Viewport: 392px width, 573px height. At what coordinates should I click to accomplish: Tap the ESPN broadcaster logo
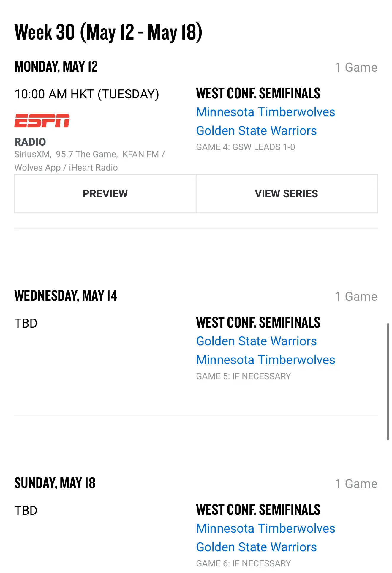(x=42, y=121)
